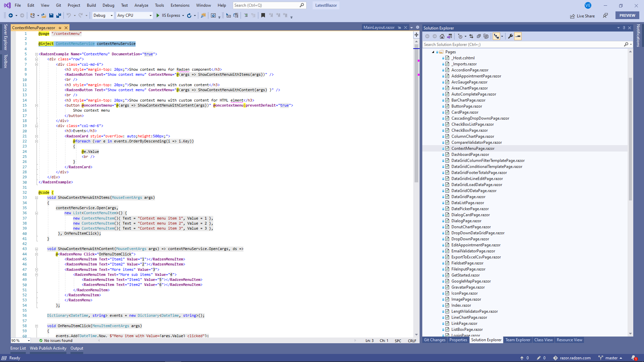Open the Debug menu

(x=108, y=5)
